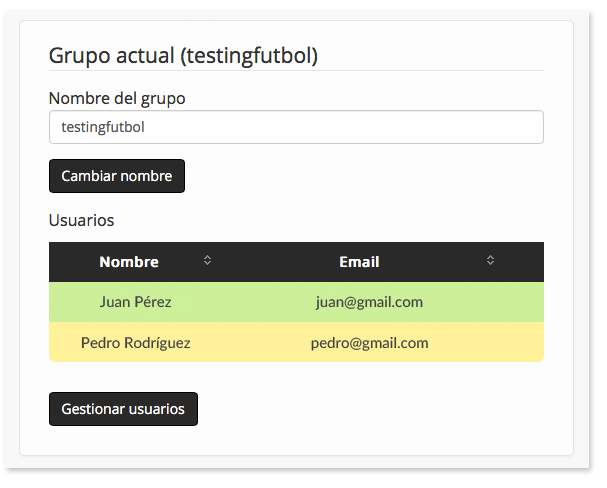This screenshot has width=607, height=488.
Task: Focus the Nombre del grupo text field
Action: click(x=296, y=127)
